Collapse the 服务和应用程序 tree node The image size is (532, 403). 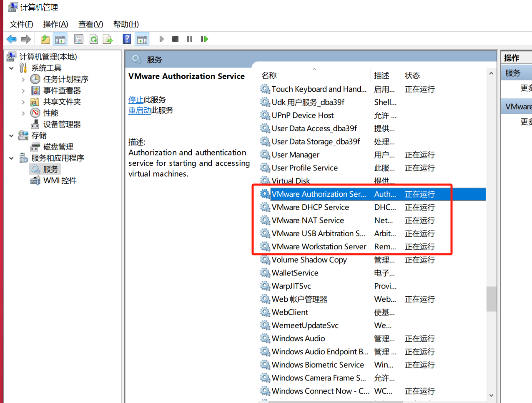click(11, 158)
